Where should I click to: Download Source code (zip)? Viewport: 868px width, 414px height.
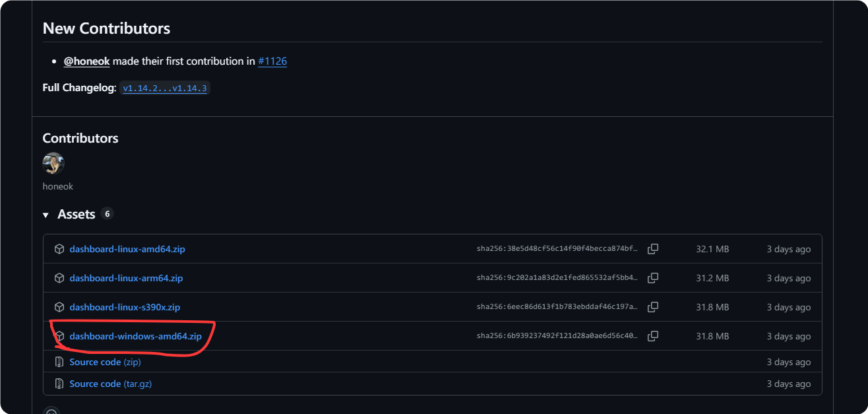[105, 362]
